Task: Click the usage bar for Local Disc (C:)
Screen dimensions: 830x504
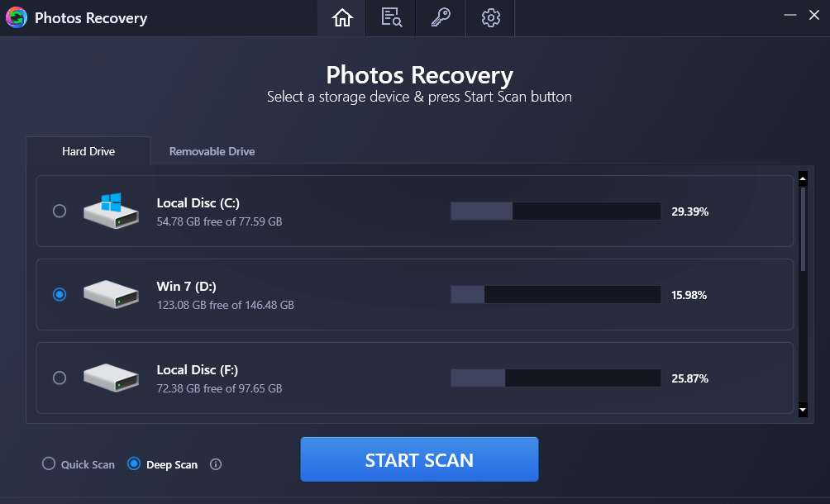Action: [554, 211]
